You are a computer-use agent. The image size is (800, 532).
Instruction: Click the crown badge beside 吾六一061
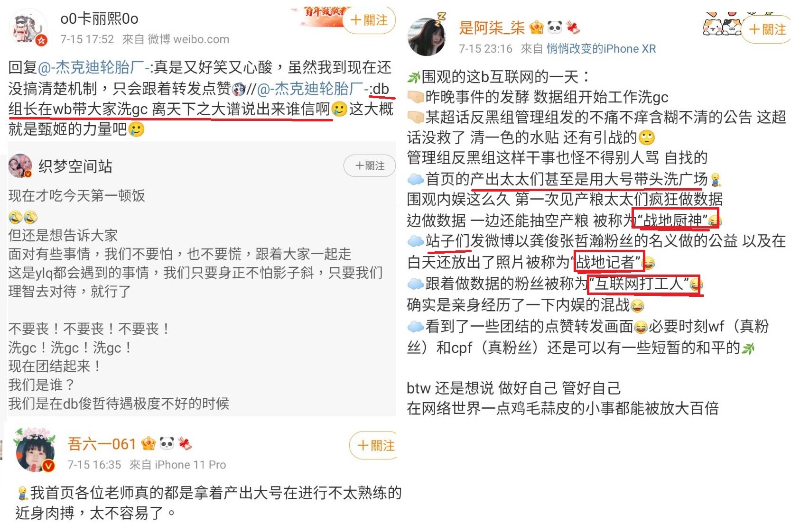pos(149,444)
